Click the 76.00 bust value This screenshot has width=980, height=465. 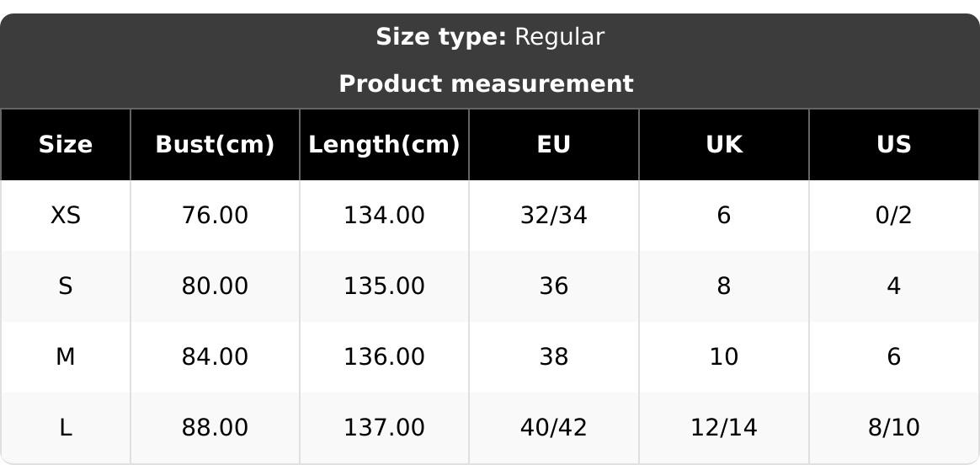(x=215, y=216)
